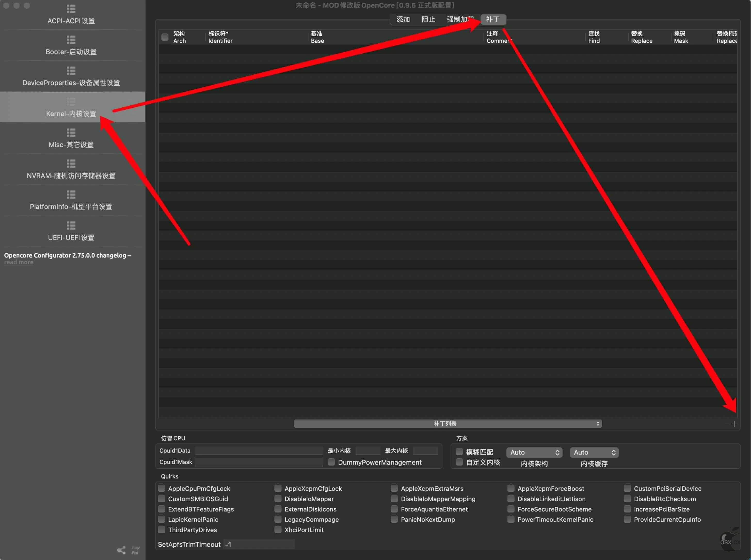Enable 自定义内核 checkbox

pyautogui.click(x=459, y=462)
